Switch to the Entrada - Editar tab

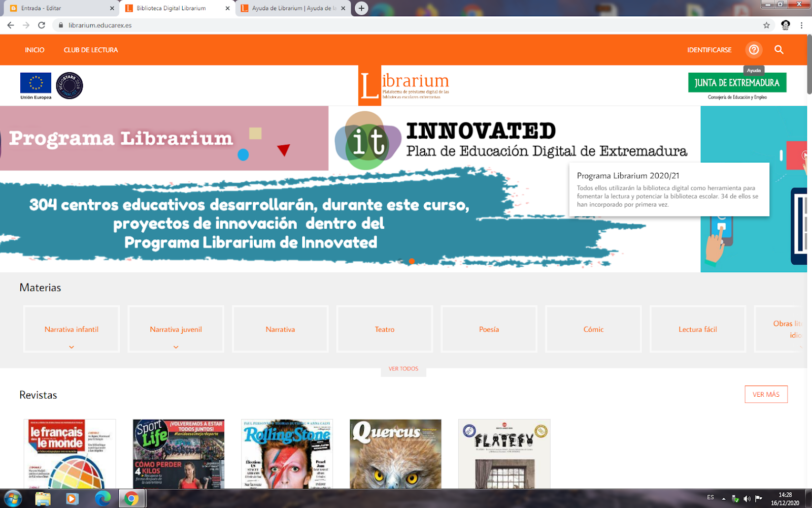(x=60, y=8)
